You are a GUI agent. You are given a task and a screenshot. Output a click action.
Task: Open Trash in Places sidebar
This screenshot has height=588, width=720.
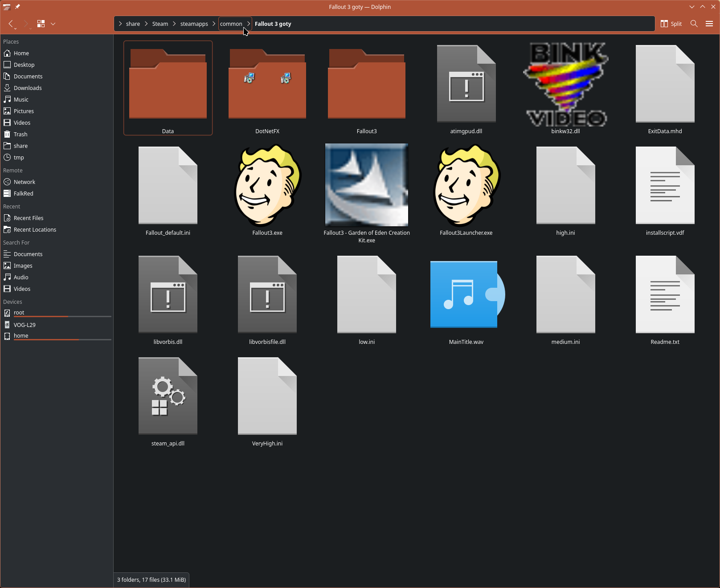(x=57, y=134)
